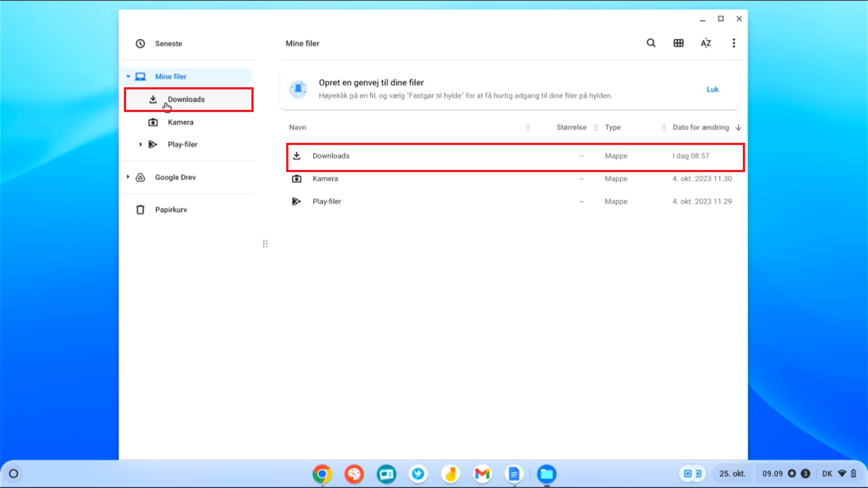868x488 pixels.
Task: Open Chrome from the shelf
Action: (322, 474)
